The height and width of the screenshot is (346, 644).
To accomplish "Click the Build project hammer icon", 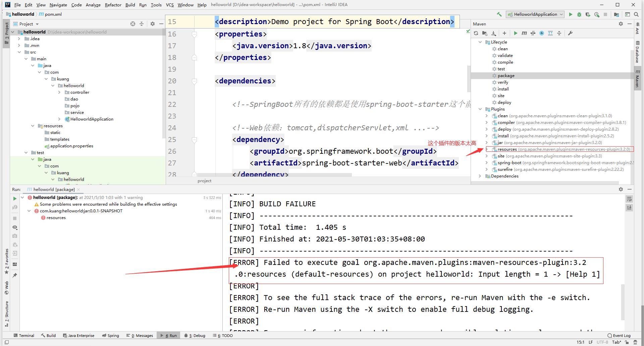I will (x=499, y=14).
